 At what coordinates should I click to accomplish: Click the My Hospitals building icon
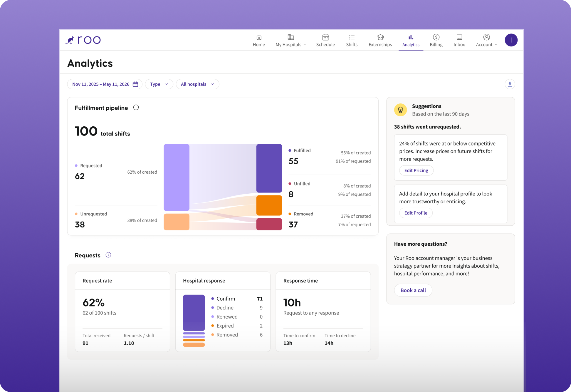(290, 37)
